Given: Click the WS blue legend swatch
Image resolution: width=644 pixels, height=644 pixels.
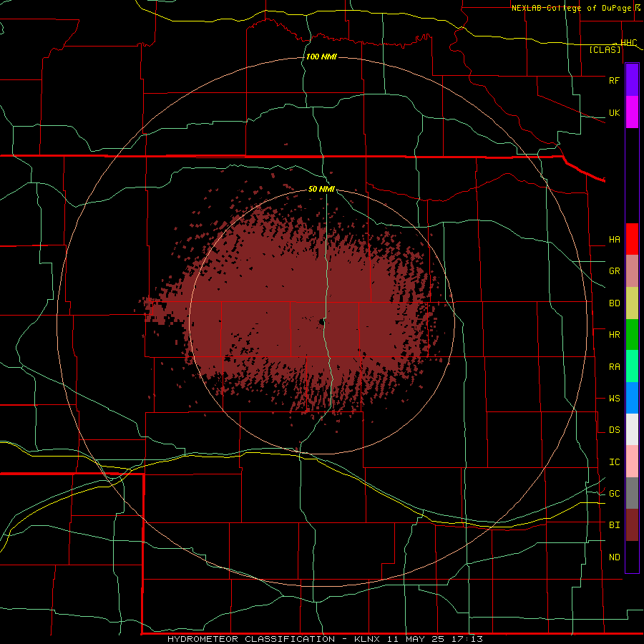Looking at the screenshot, I should (x=632, y=398).
